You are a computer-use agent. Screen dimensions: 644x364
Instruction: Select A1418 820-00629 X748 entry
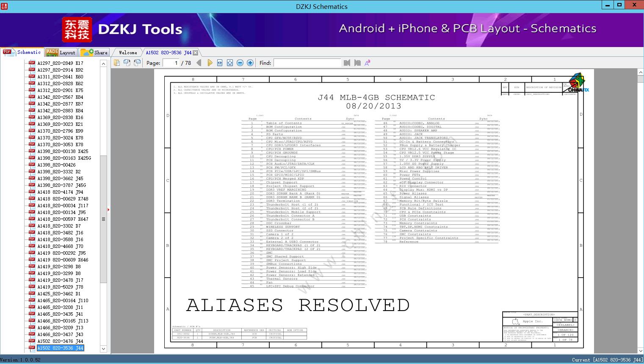pos(63,199)
